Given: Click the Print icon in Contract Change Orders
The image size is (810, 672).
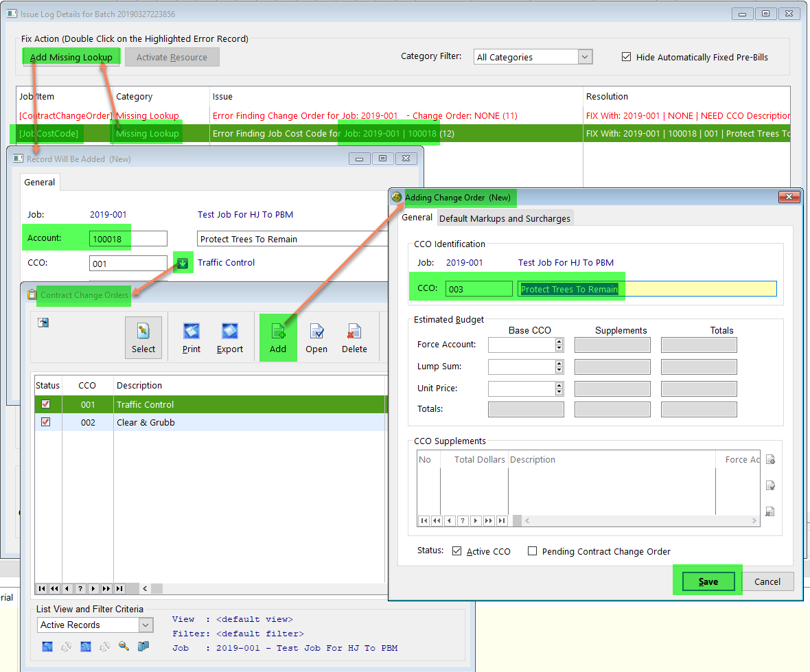Looking at the screenshot, I should click(191, 337).
